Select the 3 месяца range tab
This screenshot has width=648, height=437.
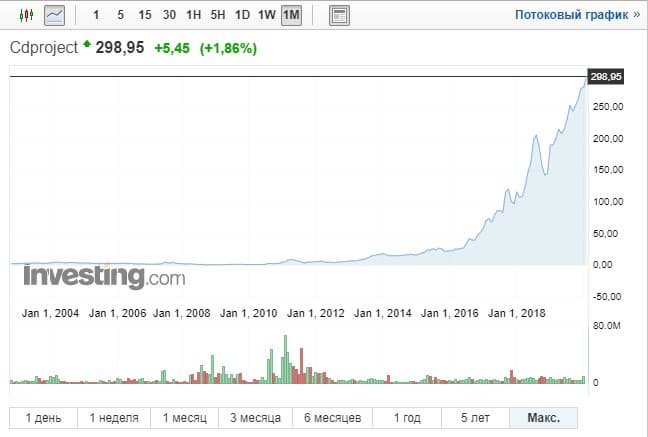(x=255, y=418)
